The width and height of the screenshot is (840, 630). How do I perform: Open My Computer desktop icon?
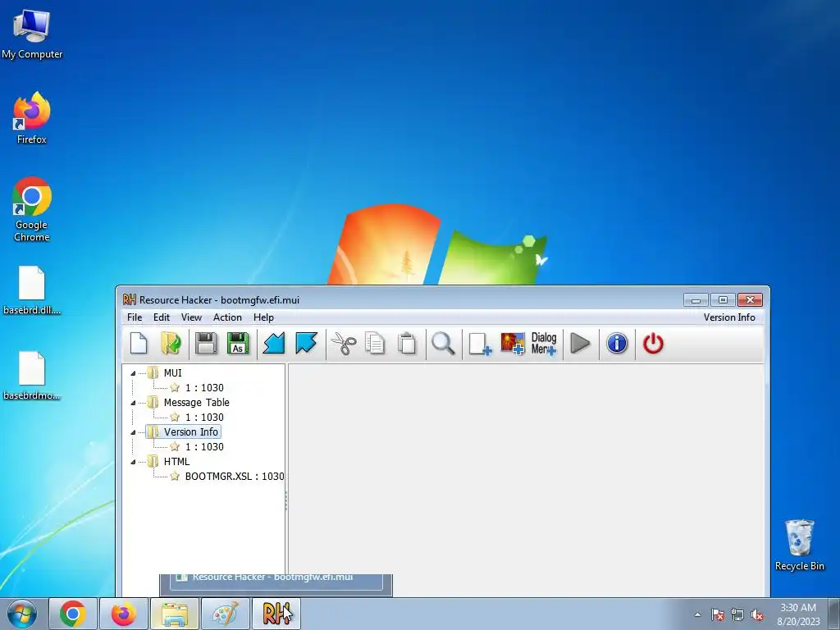tap(32, 34)
